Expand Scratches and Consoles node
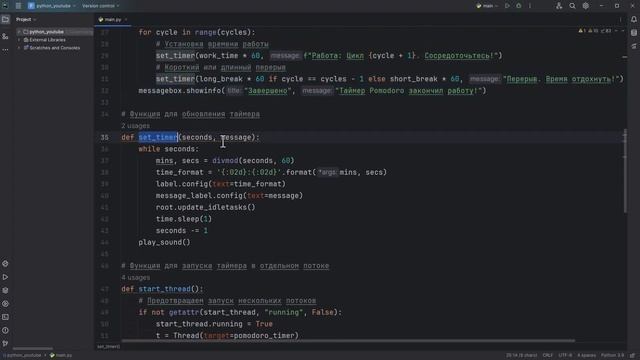This screenshot has height=360, width=640. (x=19, y=48)
